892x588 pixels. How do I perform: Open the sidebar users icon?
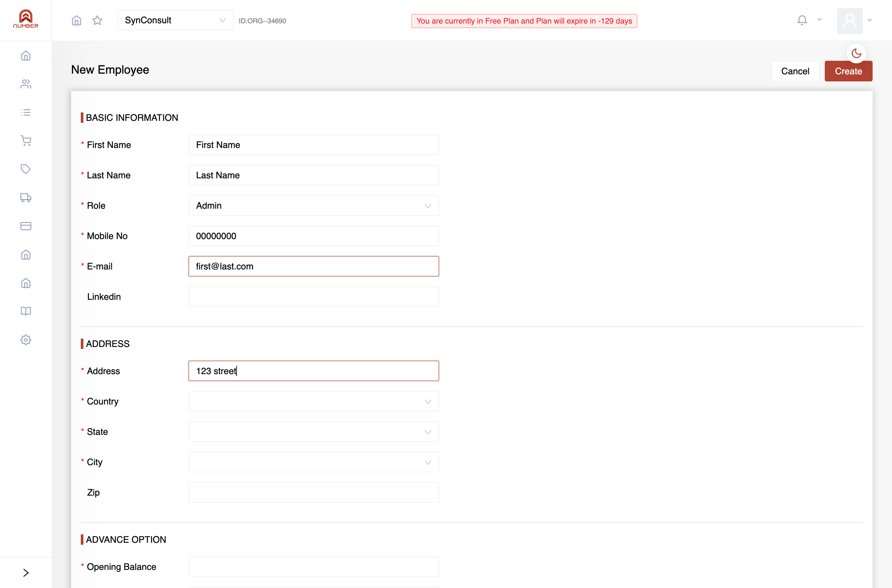point(26,84)
